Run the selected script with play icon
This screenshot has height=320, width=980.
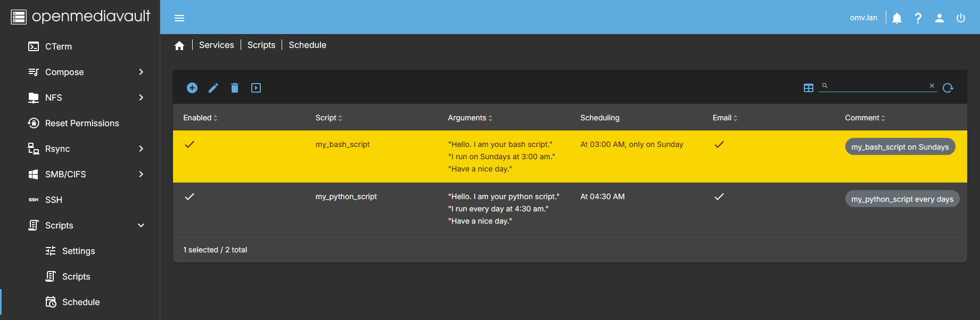point(256,88)
